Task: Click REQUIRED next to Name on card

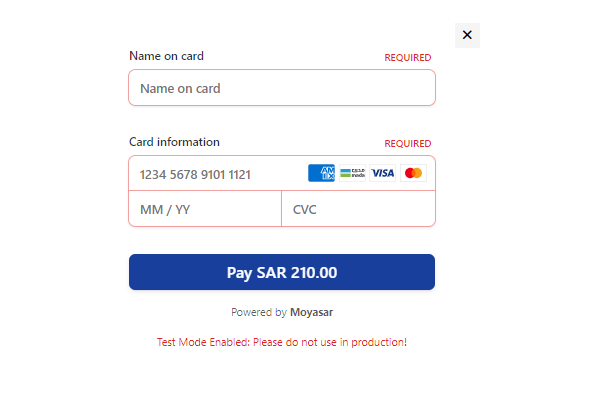Action: 408,58
